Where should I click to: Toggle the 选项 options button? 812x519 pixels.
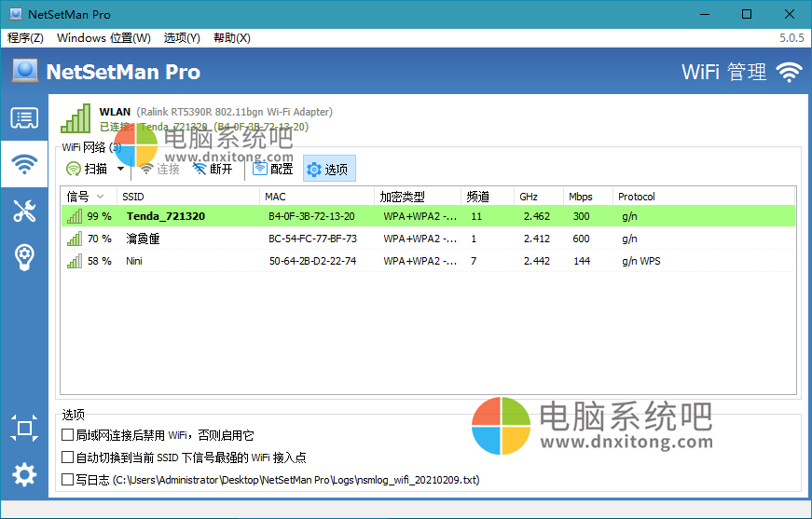pos(329,169)
